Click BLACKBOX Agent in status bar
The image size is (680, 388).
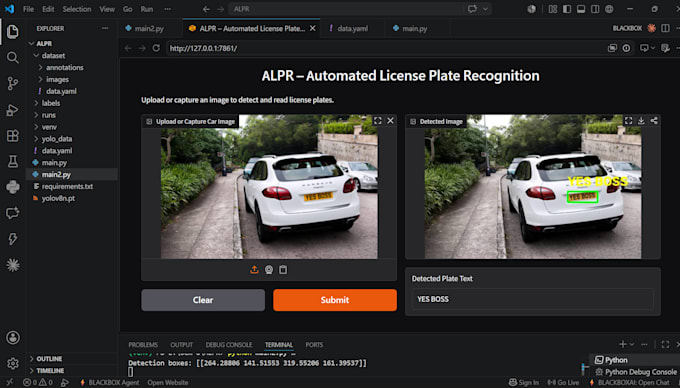coord(110,382)
